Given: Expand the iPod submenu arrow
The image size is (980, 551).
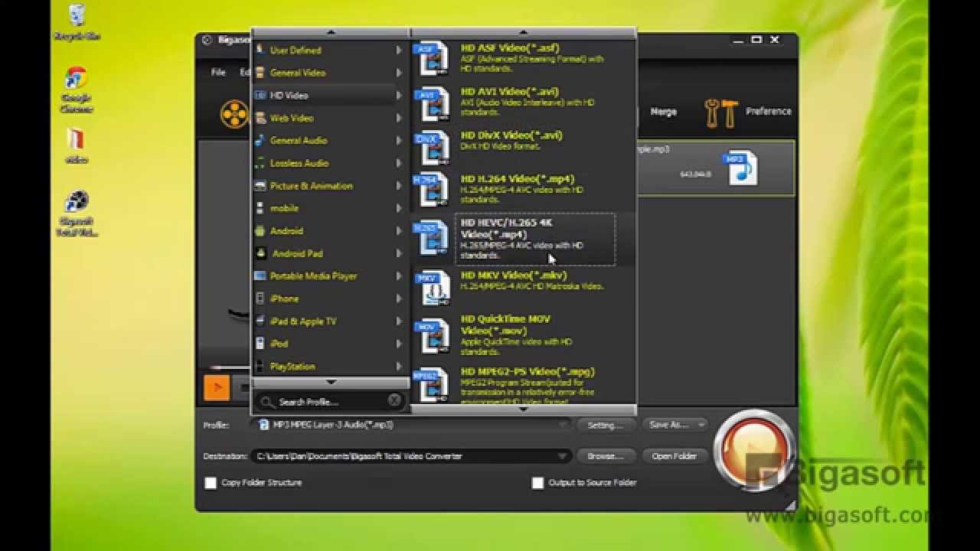Looking at the screenshot, I should point(399,344).
